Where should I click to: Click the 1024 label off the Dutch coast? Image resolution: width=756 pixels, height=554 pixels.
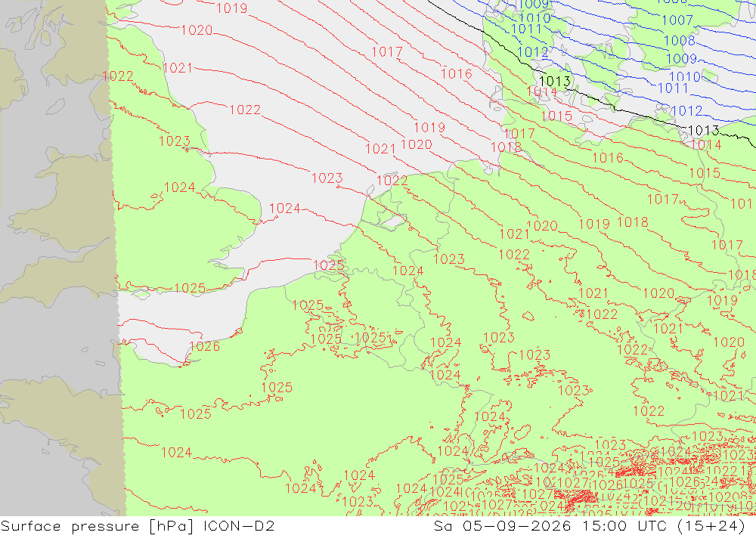(284, 209)
